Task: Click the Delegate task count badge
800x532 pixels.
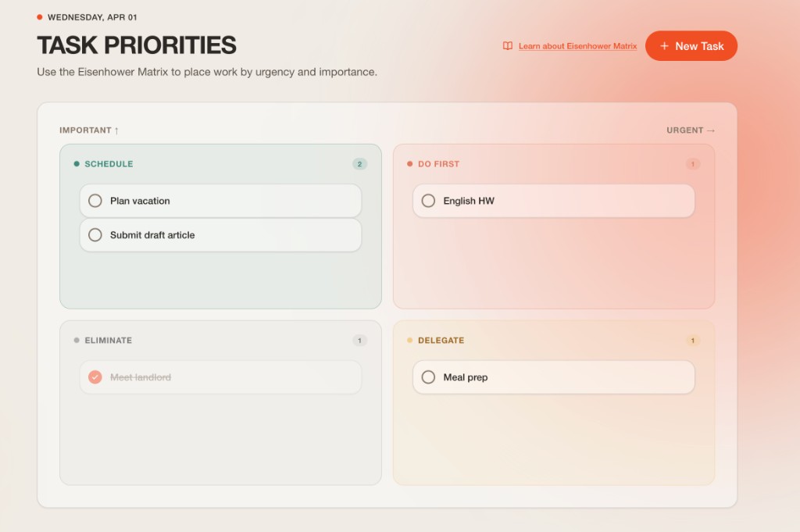Action: click(693, 341)
